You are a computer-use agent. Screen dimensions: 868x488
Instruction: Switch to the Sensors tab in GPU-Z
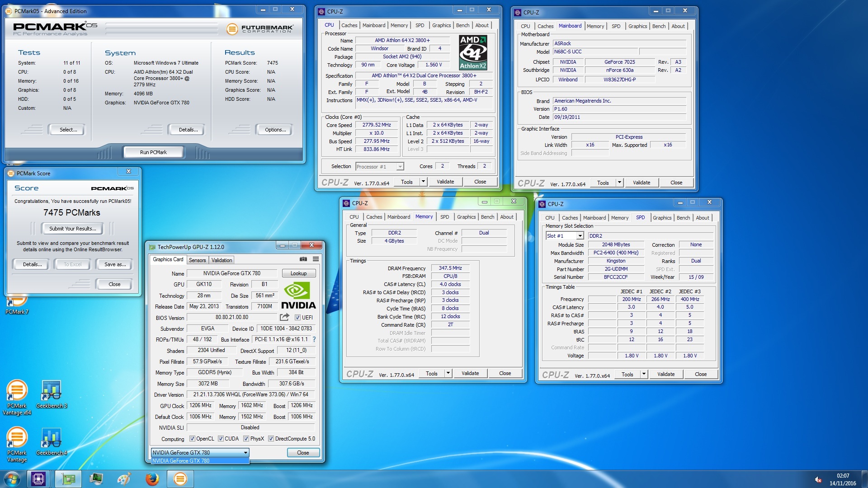tap(197, 260)
